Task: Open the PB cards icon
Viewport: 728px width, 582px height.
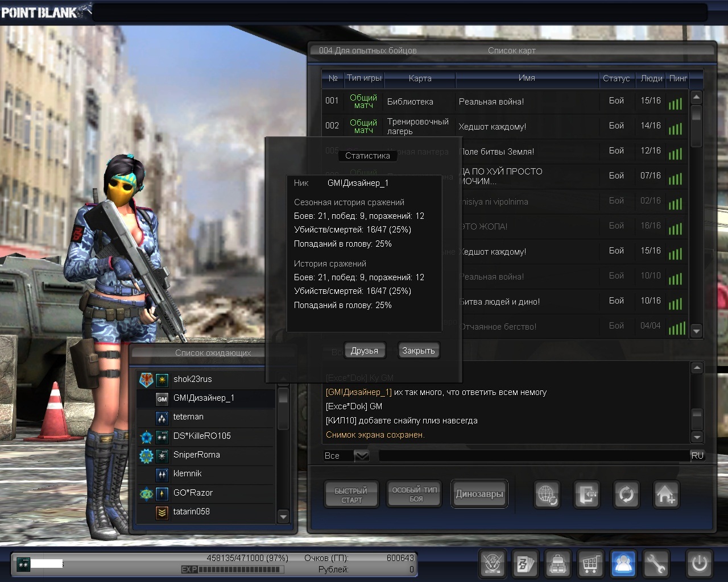Action: click(525, 563)
